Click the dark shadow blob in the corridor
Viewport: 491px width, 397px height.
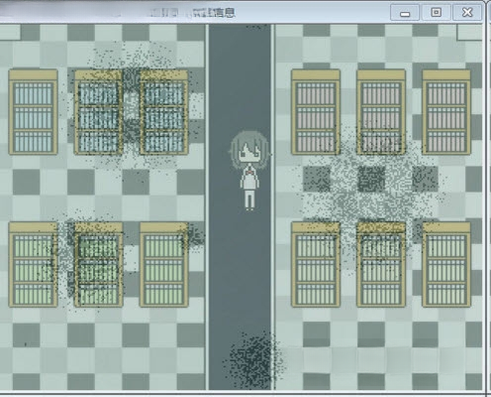(x=254, y=359)
